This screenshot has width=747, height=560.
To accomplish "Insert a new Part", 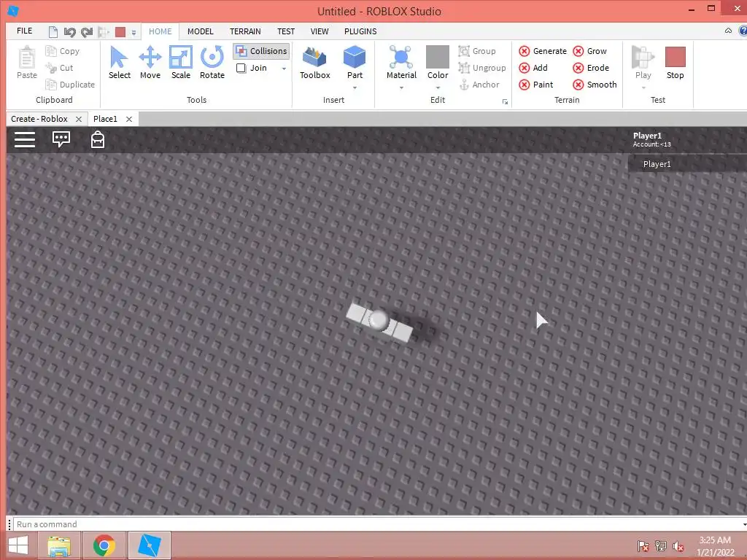I will click(355, 63).
